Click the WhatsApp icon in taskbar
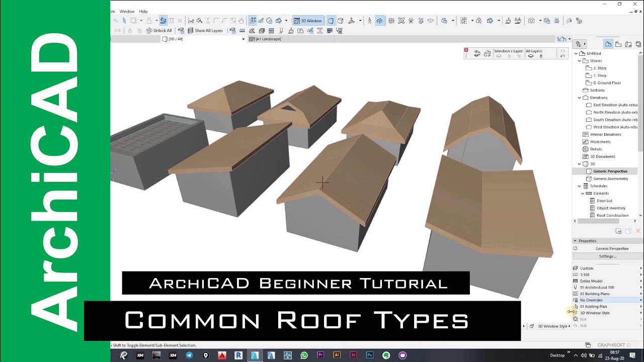 click(x=304, y=355)
